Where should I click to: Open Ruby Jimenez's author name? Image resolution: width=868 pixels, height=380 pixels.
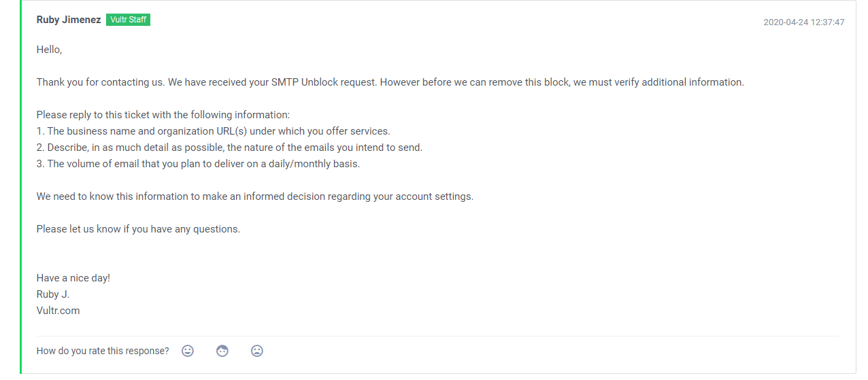tap(69, 20)
